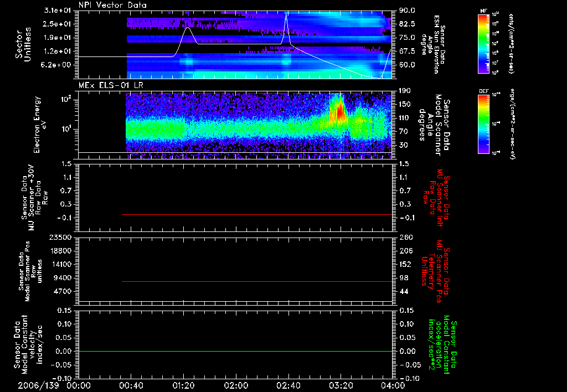Click the DEF color scale bar

point(484,124)
